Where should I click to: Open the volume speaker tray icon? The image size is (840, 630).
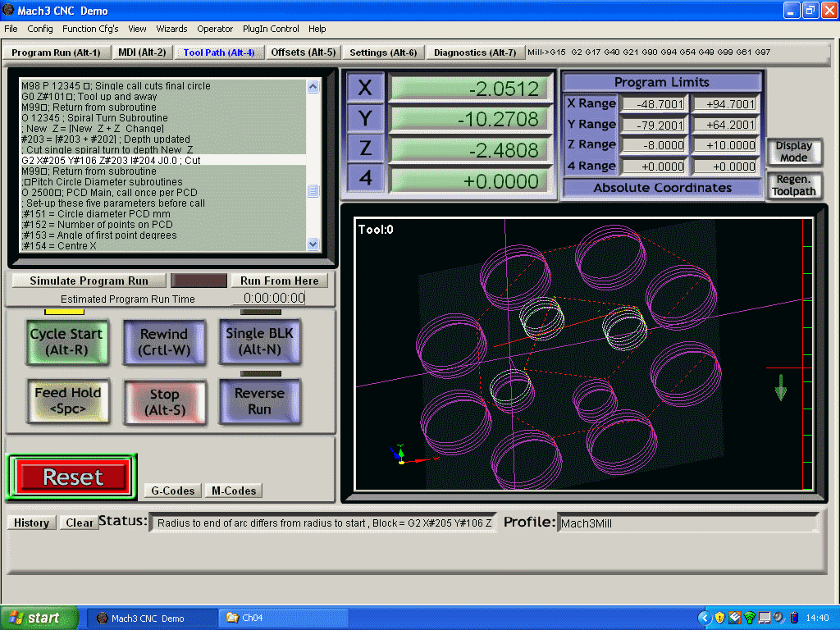tap(779, 618)
